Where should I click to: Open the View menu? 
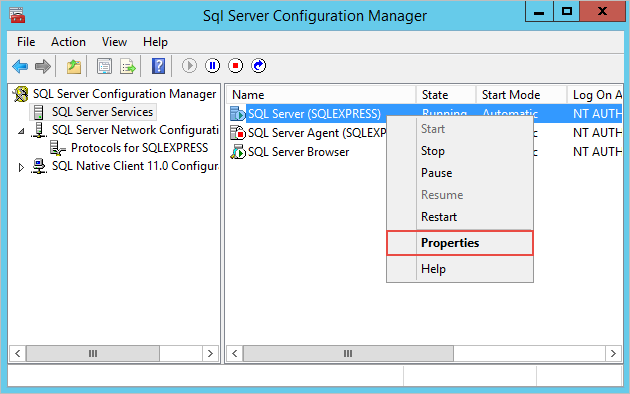point(114,42)
